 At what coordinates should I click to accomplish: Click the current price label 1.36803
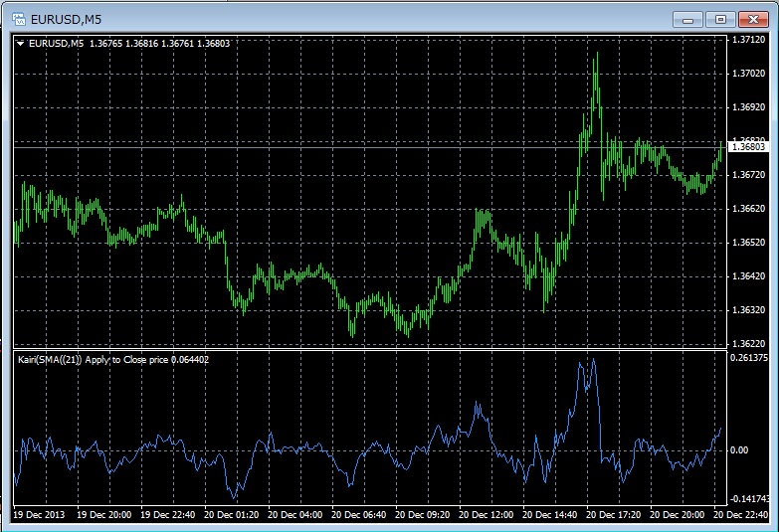click(747, 147)
